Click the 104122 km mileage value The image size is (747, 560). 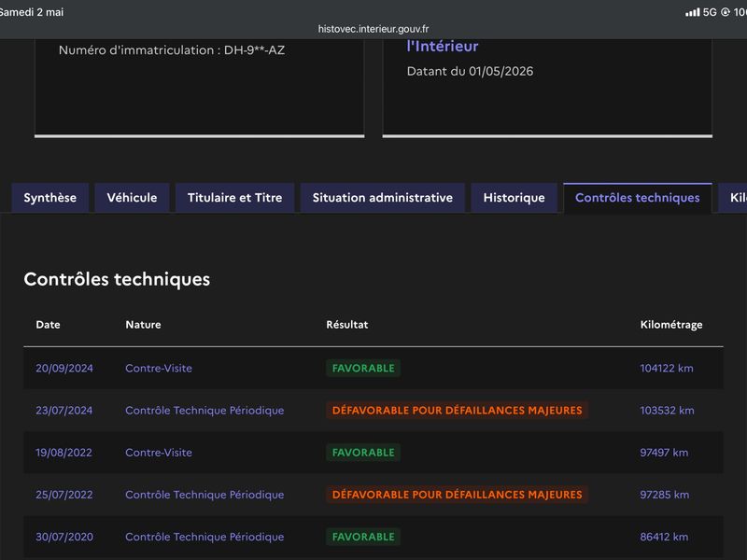[x=667, y=368]
